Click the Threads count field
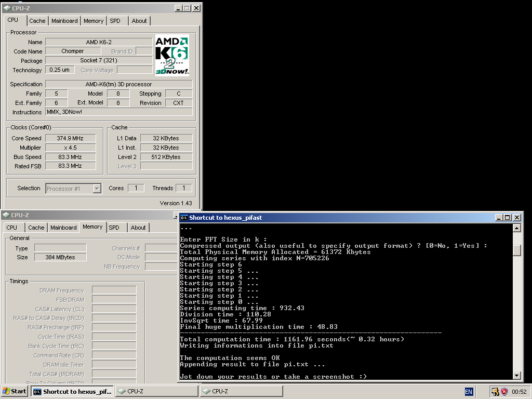The height and width of the screenshot is (399, 532). [x=183, y=188]
